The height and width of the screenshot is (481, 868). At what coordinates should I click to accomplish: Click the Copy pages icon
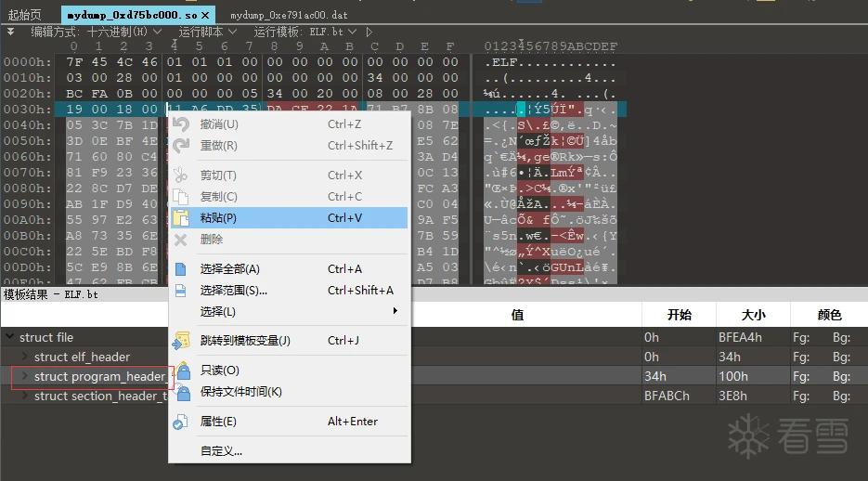(x=180, y=197)
